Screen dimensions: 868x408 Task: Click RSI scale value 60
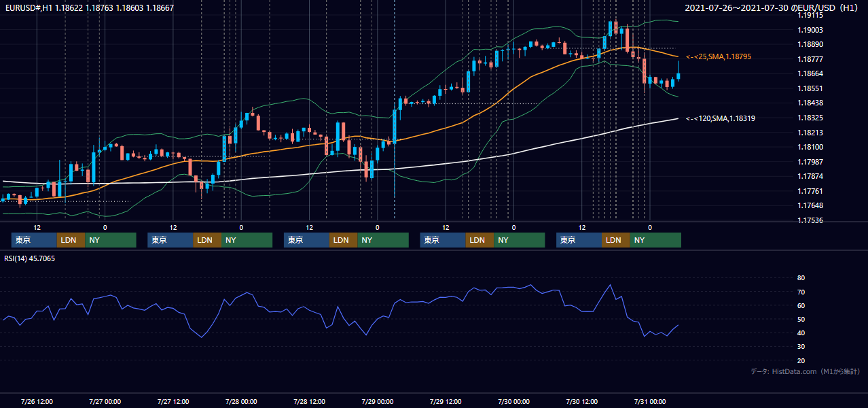(801, 305)
